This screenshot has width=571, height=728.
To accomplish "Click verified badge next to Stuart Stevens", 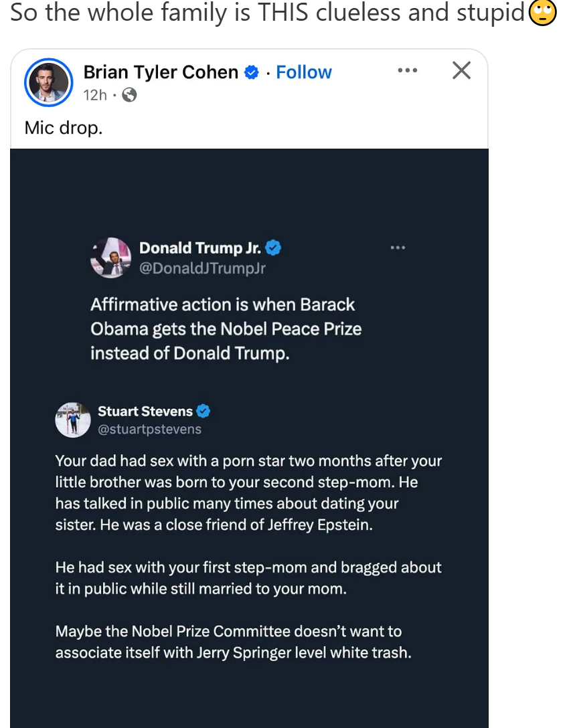I will (203, 411).
